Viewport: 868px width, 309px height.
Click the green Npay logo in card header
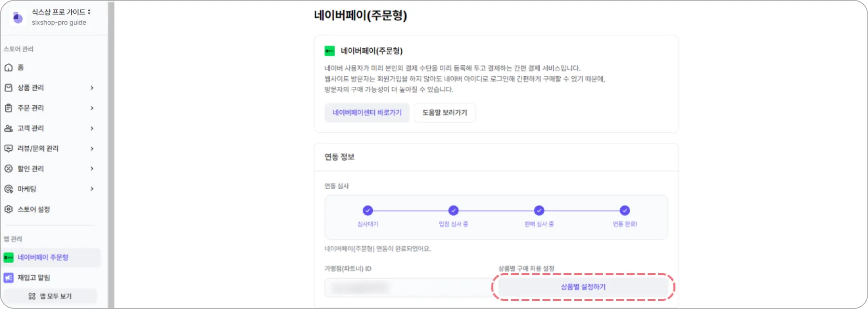(329, 51)
